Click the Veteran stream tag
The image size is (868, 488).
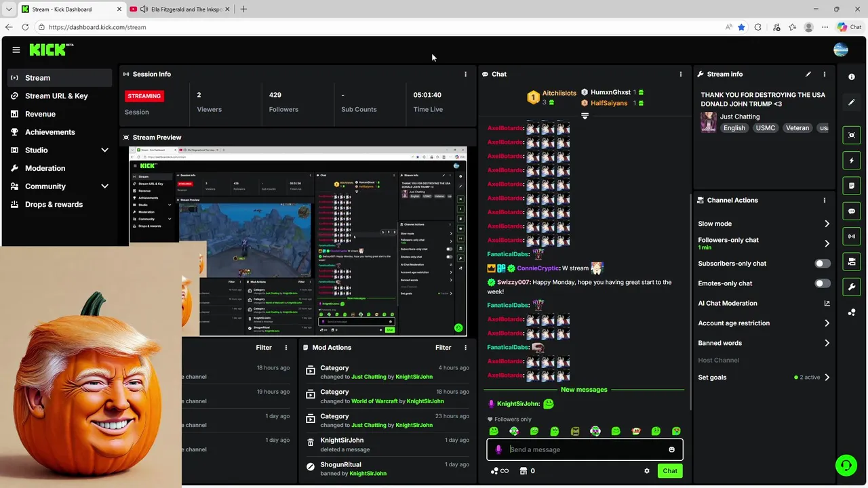[x=797, y=127]
